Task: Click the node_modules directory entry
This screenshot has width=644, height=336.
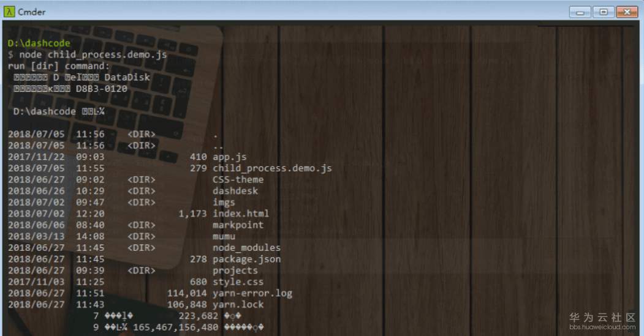Action: tap(246, 248)
